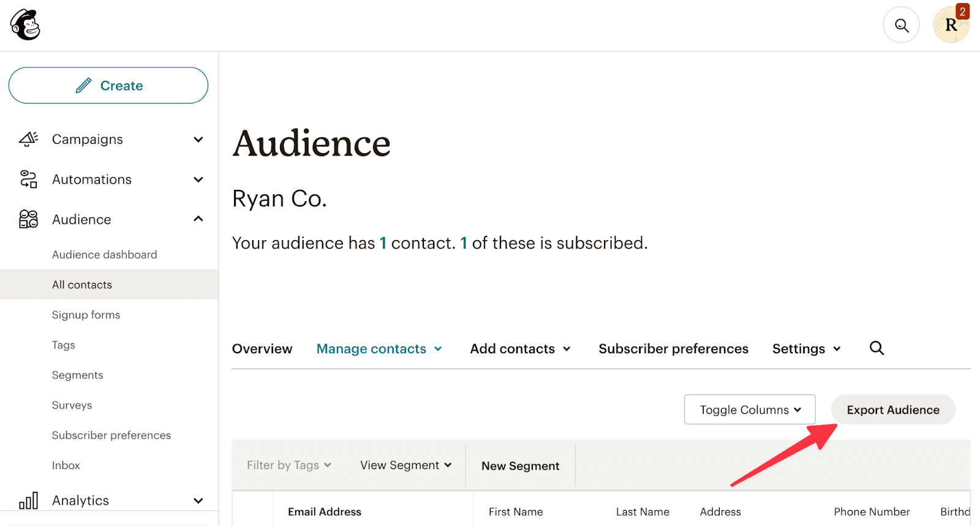This screenshot has height=526, width=980.
Task: Expand the Analytics chevron
Action: 198,501
